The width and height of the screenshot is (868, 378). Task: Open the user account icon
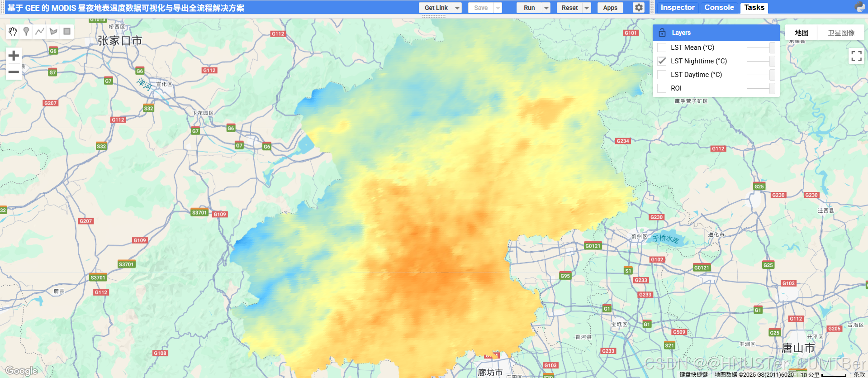tap(860, 7)
